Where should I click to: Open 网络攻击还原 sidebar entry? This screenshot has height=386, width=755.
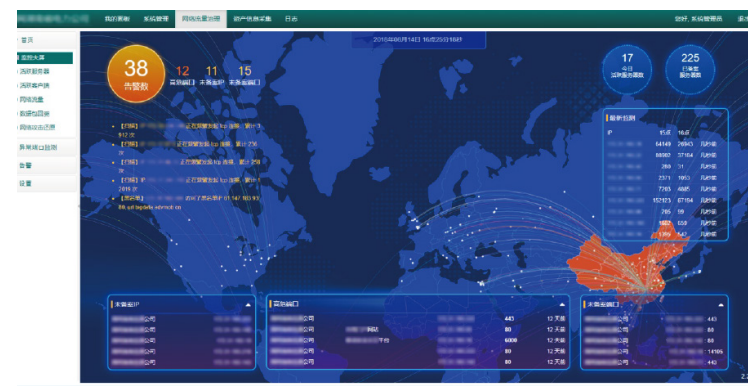pyautogui.click(x=37, y=127)
